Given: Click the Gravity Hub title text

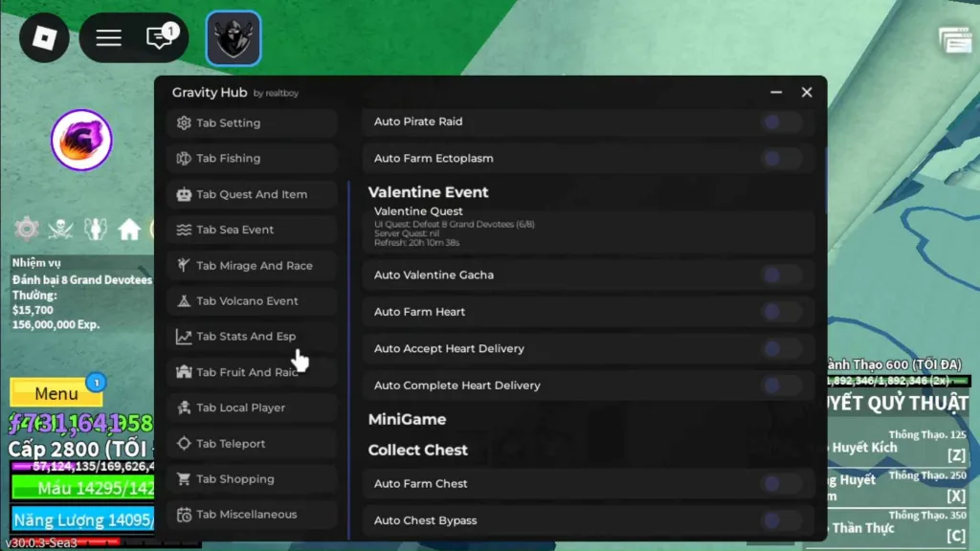Looking at the screenshot, I should (210, 93).
